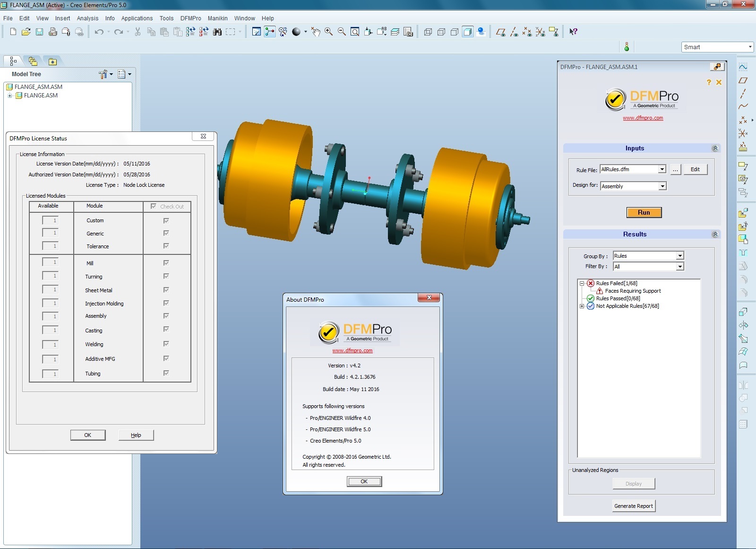Open the Applications menu
Image resolution: width=756 pixels, height=549 pixels.
[x=137, y=18]
